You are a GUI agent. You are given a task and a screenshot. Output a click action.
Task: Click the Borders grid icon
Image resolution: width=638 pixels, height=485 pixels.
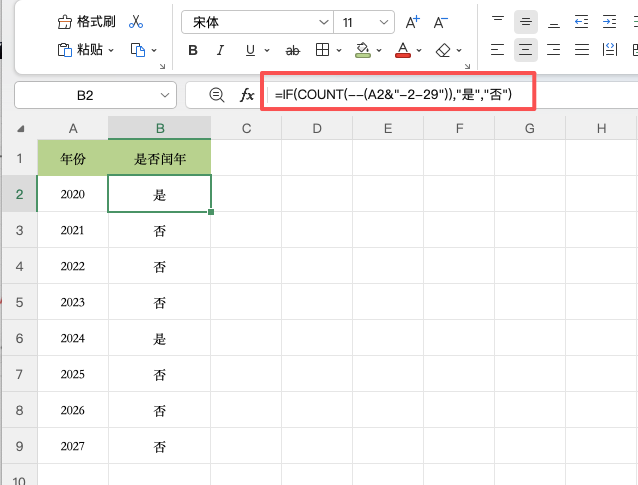point(322,50)
